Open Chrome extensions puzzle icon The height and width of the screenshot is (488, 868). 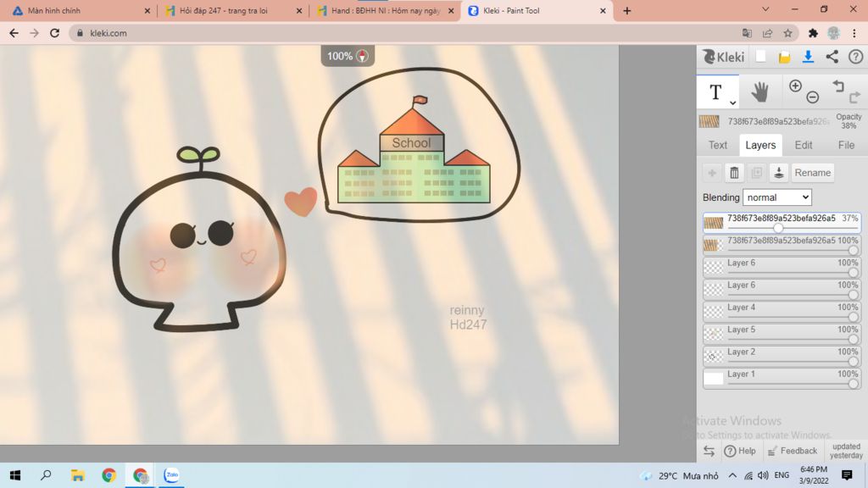point(813,33)
